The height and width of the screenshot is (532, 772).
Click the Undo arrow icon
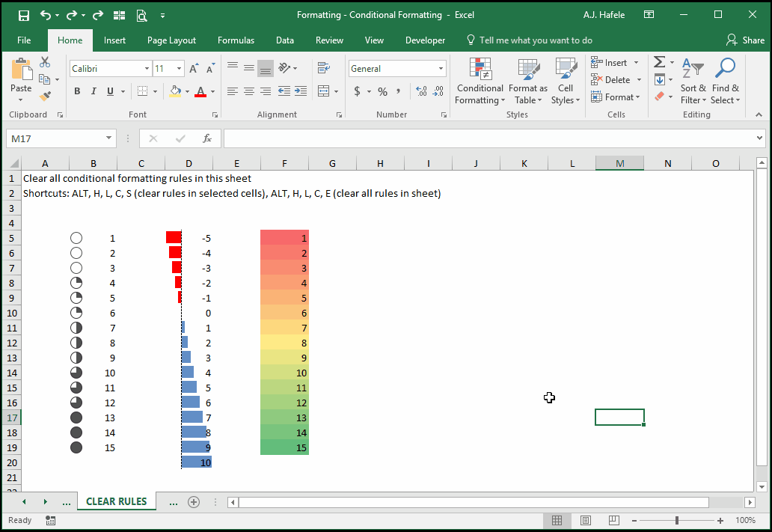click(x=46, y=15)
